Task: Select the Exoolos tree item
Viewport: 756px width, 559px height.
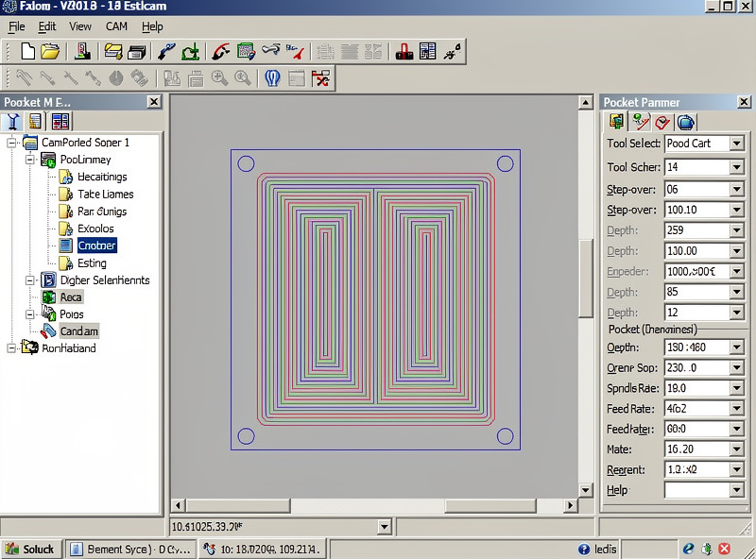Action: 96,229
